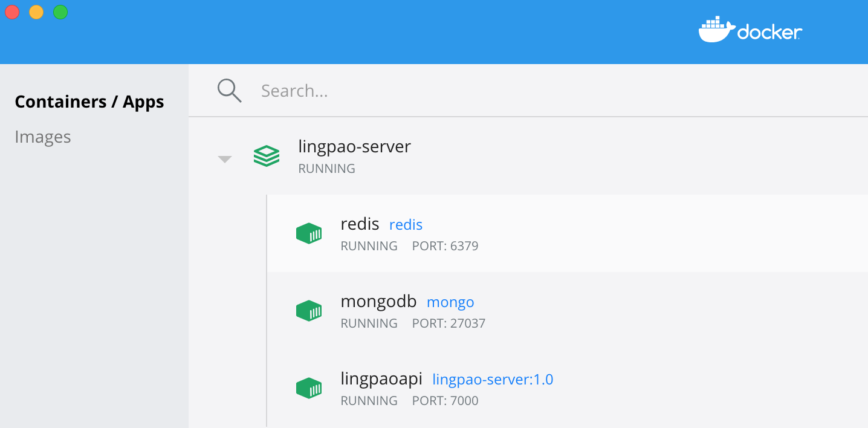Click the search magnifier icon
868x428 pixels.
pyautogui.click(x=230, y=91)
